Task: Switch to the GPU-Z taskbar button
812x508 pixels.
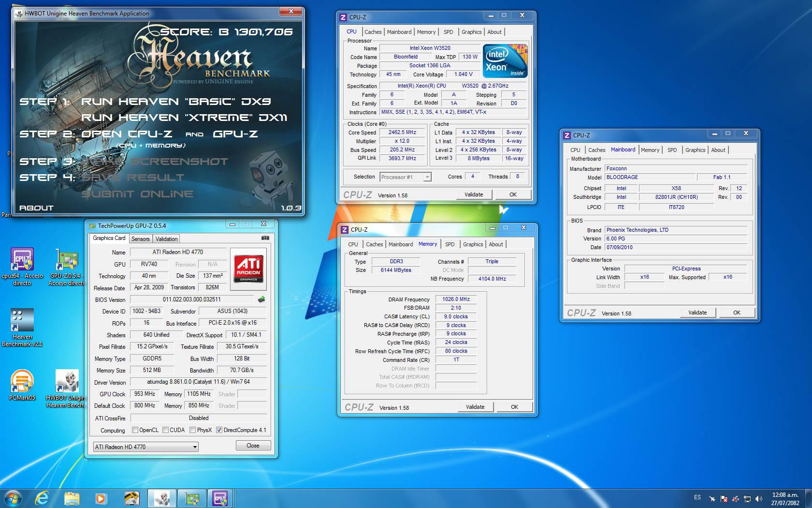Action: coord(192,498)
